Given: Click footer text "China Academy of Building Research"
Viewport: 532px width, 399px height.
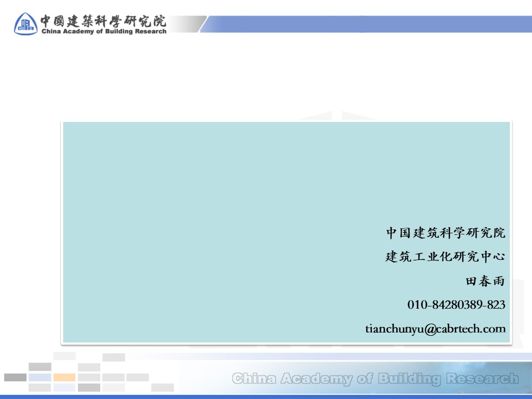Looking at the screenshot, I should coord(375,378).
